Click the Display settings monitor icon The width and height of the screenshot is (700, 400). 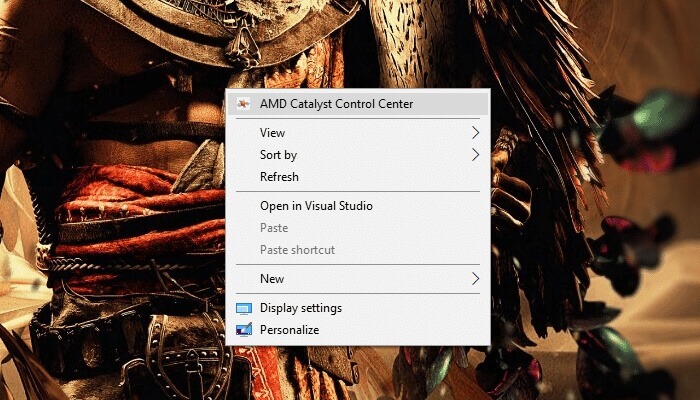(244, 308)
